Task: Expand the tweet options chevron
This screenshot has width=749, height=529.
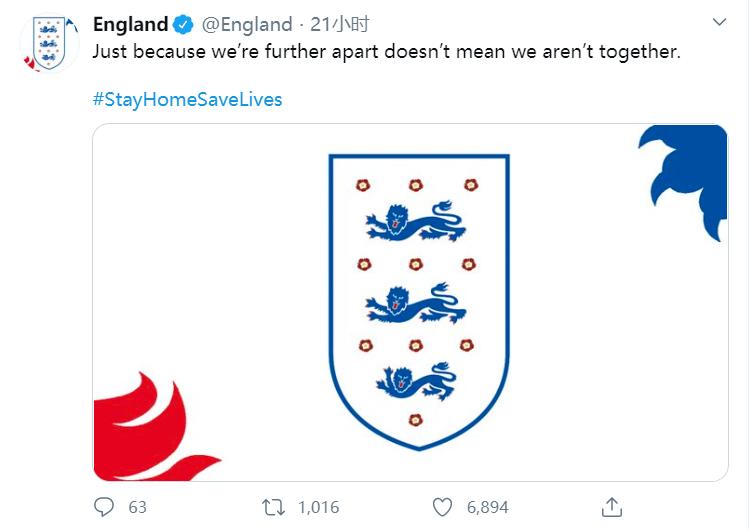Action: tap(720, 22)
